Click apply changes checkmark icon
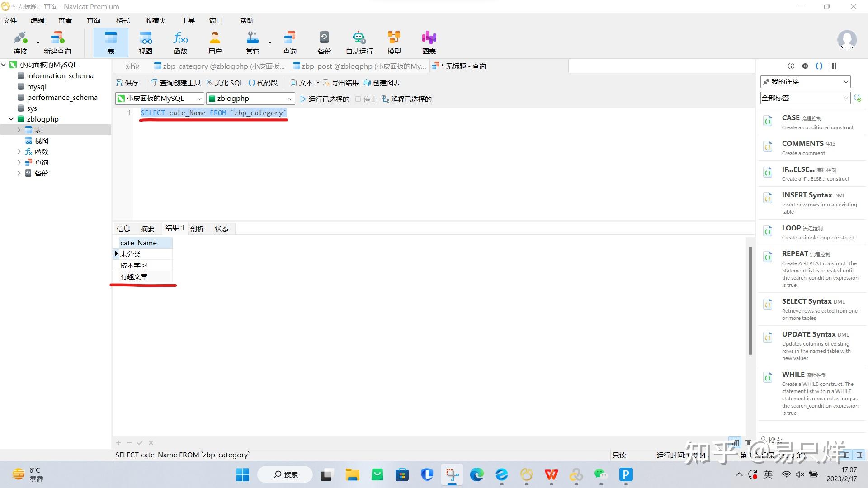The height and width of the screenshot is (488, 868). [140, 443]
